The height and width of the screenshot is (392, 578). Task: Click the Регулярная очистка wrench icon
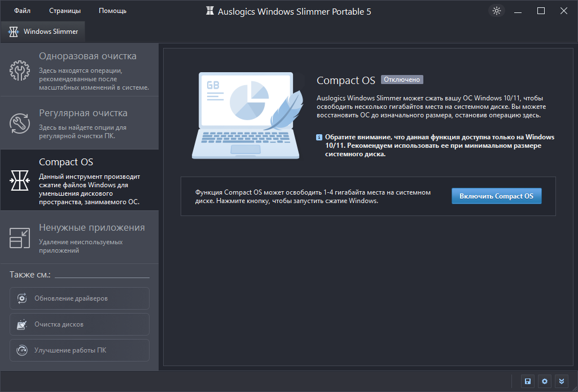click(20, 124)
